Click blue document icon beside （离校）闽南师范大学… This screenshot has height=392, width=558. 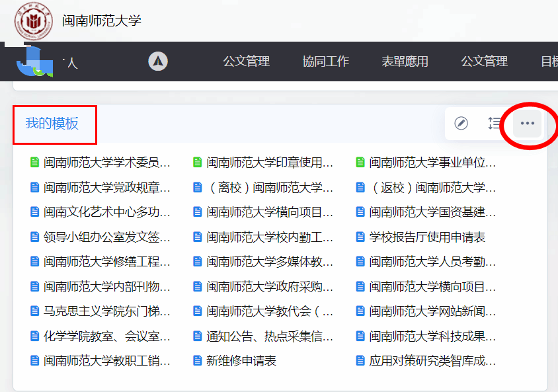pos(198,188)
